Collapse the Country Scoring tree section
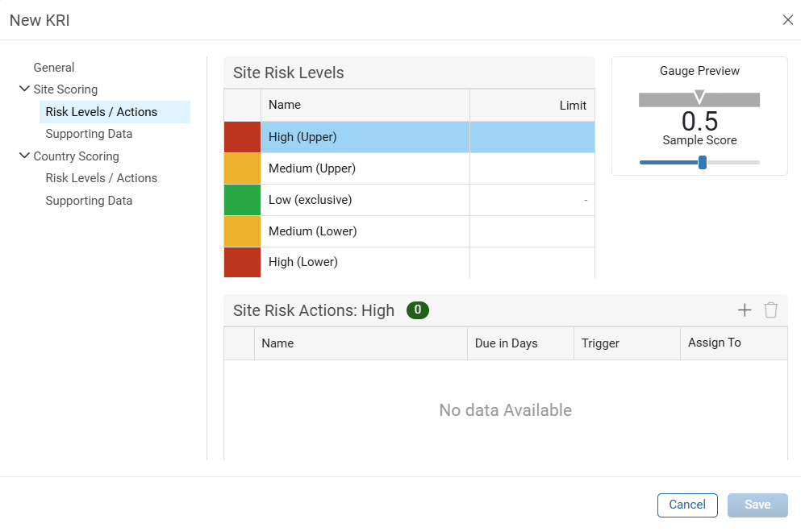Viewport: 801px width, 532px height. [24, 156]
